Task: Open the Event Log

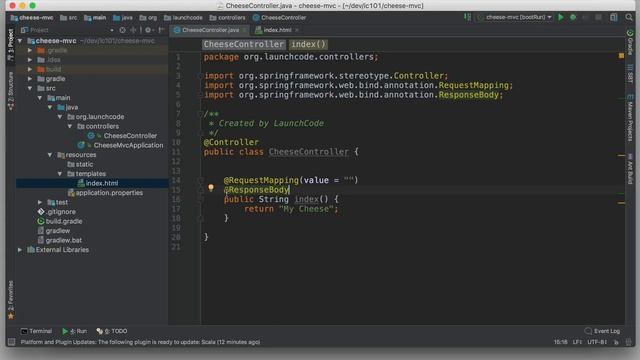Action: point(602,331)
